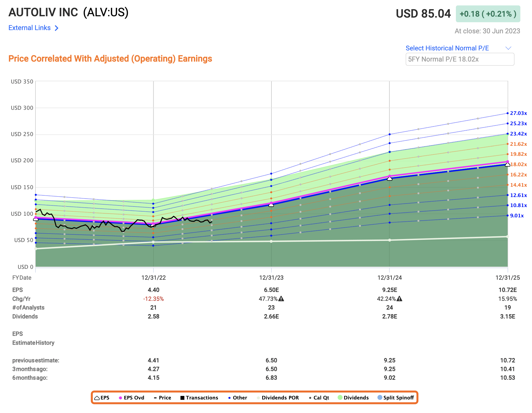Click EPS value 4.40
The image size is (532, 413).
point(153,290)
